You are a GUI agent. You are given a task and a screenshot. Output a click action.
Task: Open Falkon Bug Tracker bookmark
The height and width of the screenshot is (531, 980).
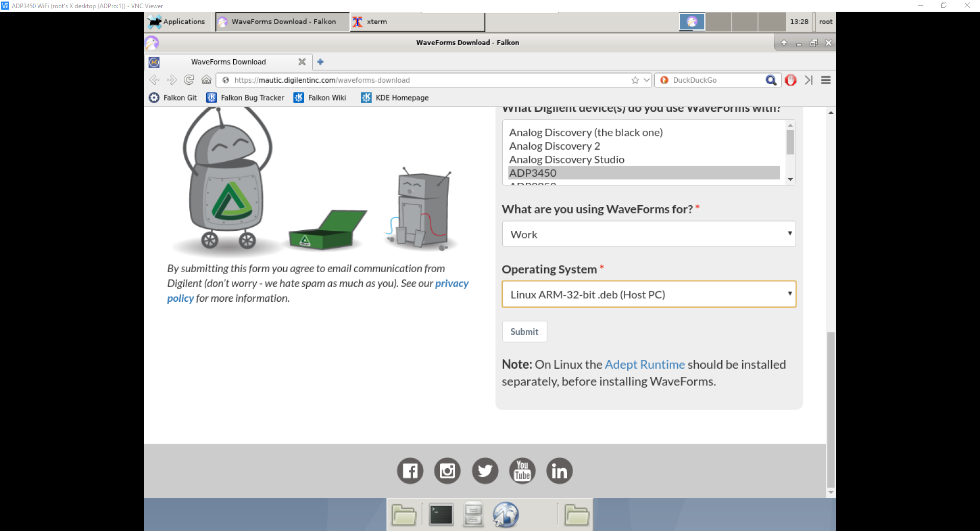click(x=246, y=98)
